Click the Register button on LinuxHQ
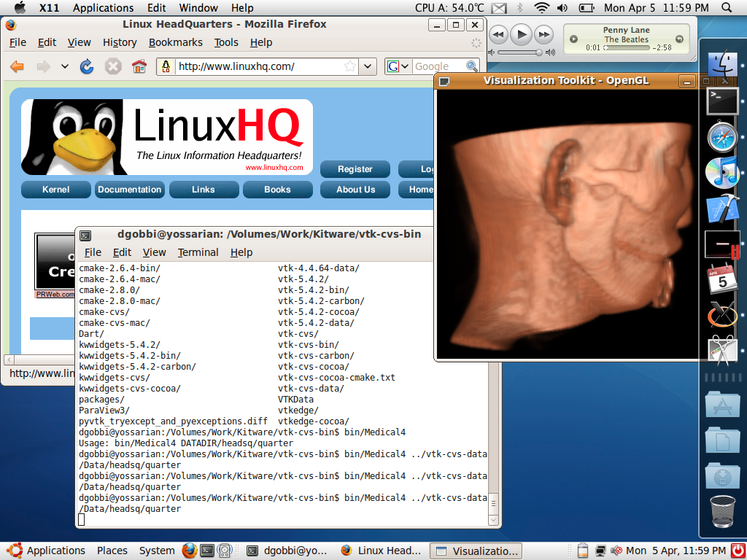Viewport: 747px width, 560px height. 355,169
